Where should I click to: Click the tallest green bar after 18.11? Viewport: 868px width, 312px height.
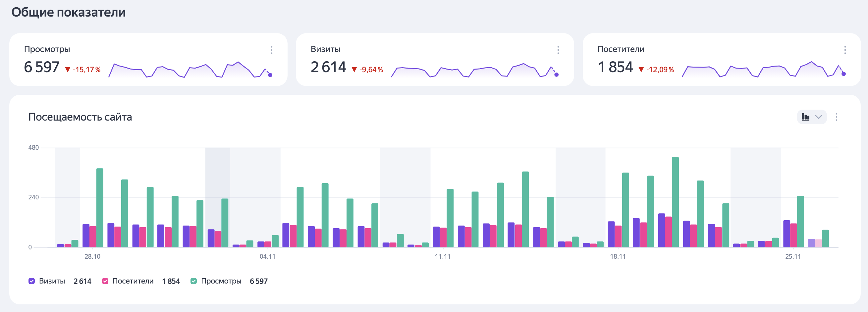(675, 202)
